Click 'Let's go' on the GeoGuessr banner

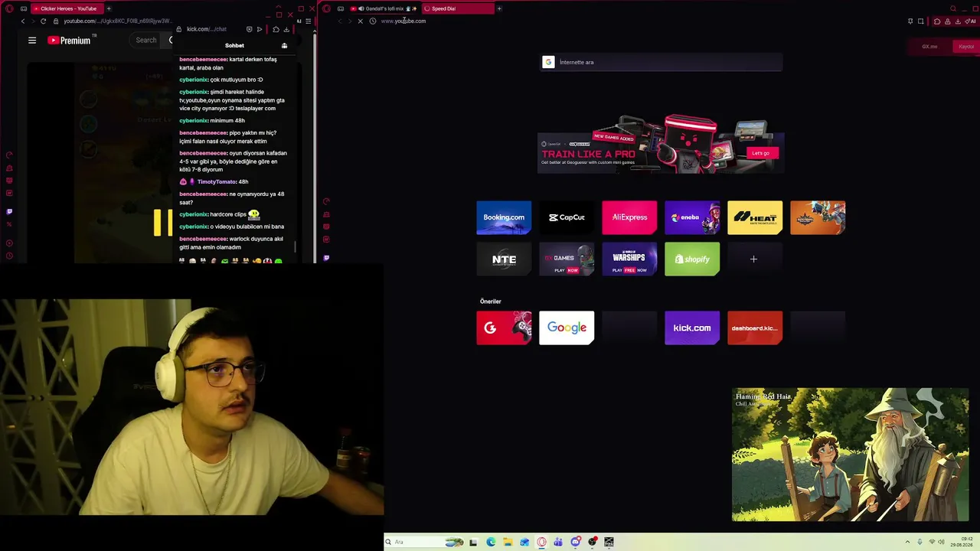[x=760, y=153]
